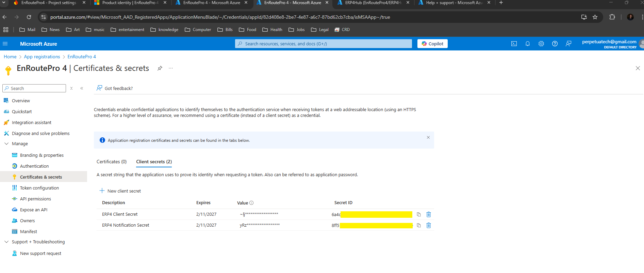Viewport: 644px width, 273px height.
Task: Open a new browser tab
Action: click(501, 3)
